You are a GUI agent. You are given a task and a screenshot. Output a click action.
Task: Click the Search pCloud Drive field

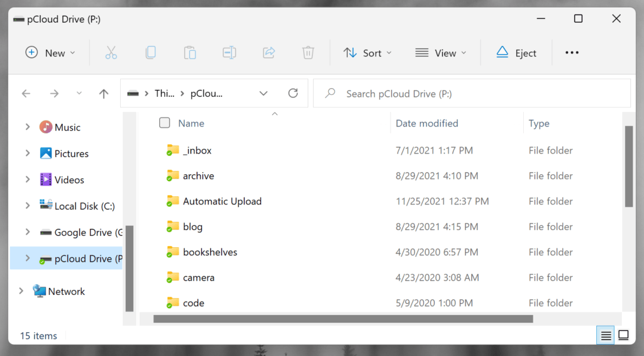click(x=472, y=94)
